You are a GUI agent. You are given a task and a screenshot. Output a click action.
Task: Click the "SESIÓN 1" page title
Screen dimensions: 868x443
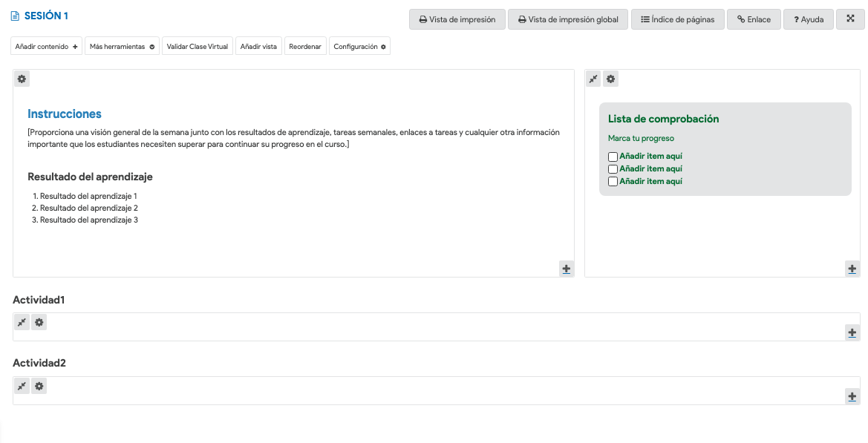pos(46,16)
